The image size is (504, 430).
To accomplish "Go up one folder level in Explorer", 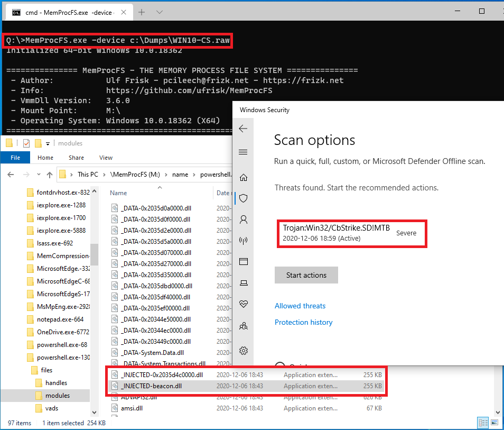I will (50, 175).
